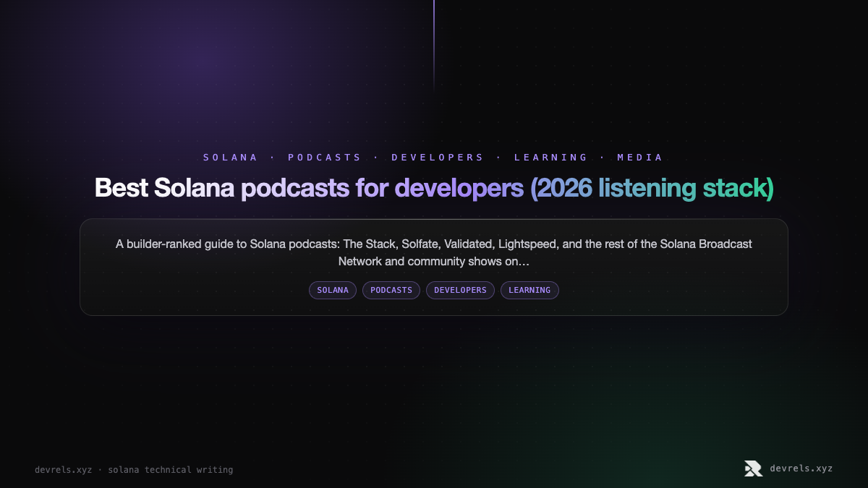Click 'SOLANA' in the top category line
The height and width of the screenshot is (488, 868).
(x=231, y=157)
